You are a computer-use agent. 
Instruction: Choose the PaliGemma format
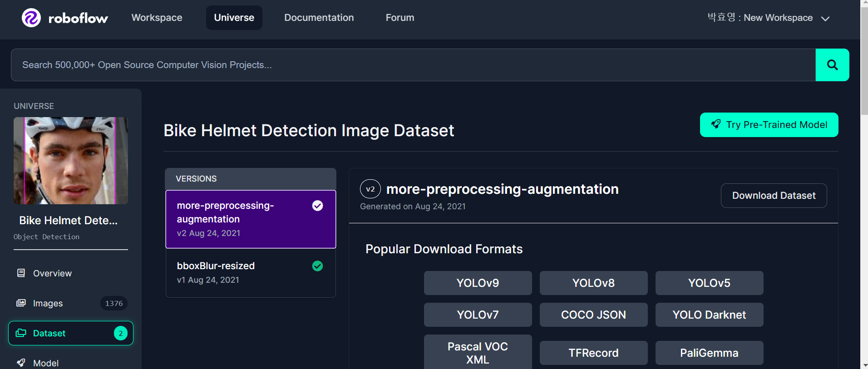710,353
